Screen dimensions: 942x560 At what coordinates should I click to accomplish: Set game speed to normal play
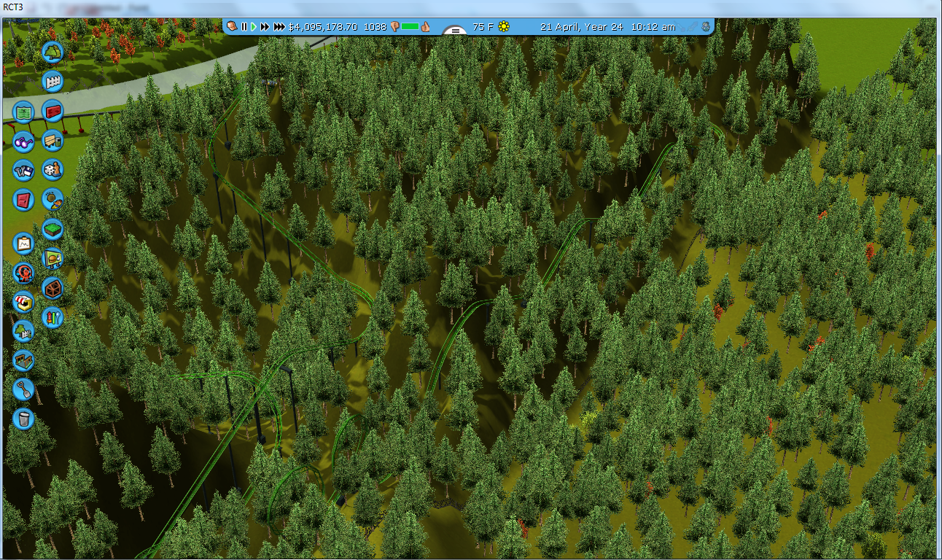click(254, 27)
